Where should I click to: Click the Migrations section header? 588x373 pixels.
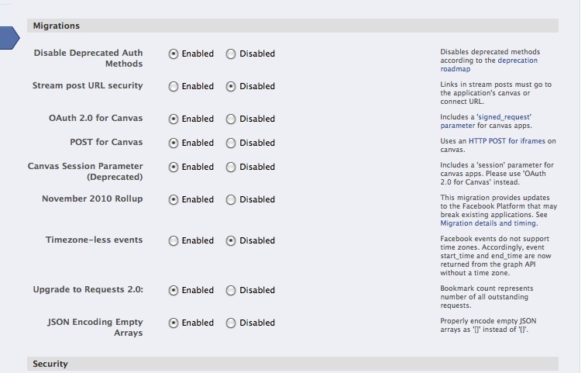pyautogui.click(x=293, y=26)
